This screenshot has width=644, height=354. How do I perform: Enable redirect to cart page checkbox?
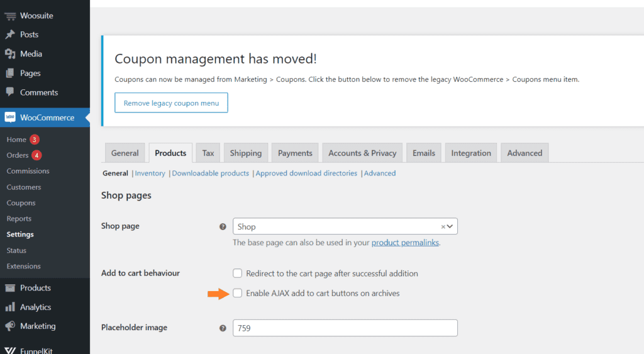pyautogui.click(x=237, y=273)
